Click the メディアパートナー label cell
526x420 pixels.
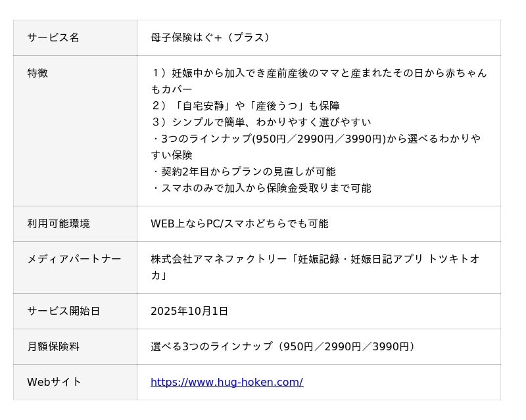click(74, 259)
